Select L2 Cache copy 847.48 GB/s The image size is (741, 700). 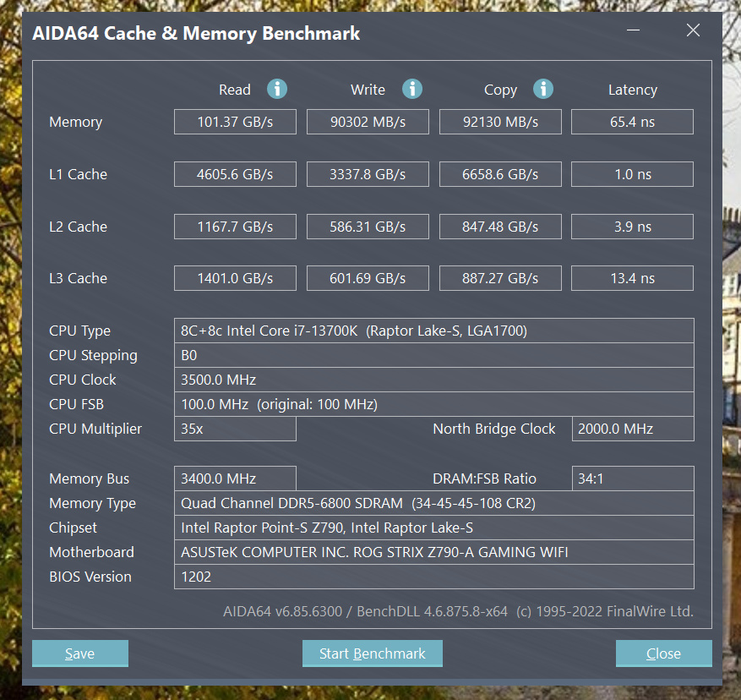tap(500, 227)
